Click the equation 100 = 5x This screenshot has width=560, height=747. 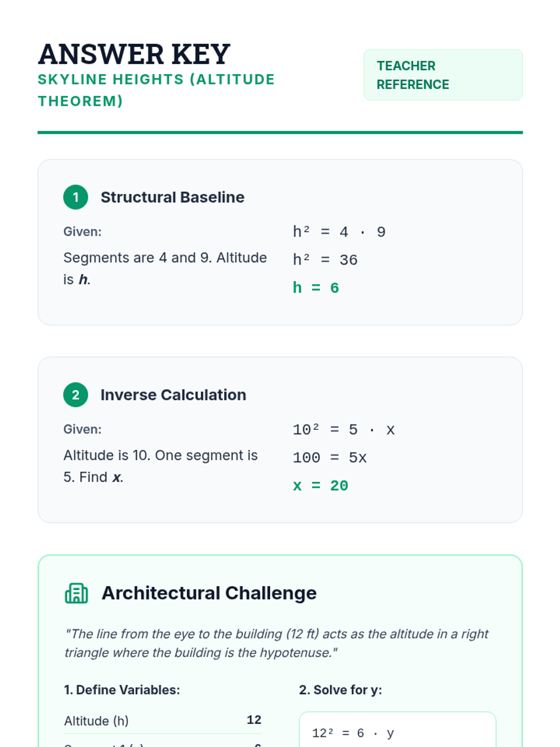pyautogui.click(x=329, y=458)
